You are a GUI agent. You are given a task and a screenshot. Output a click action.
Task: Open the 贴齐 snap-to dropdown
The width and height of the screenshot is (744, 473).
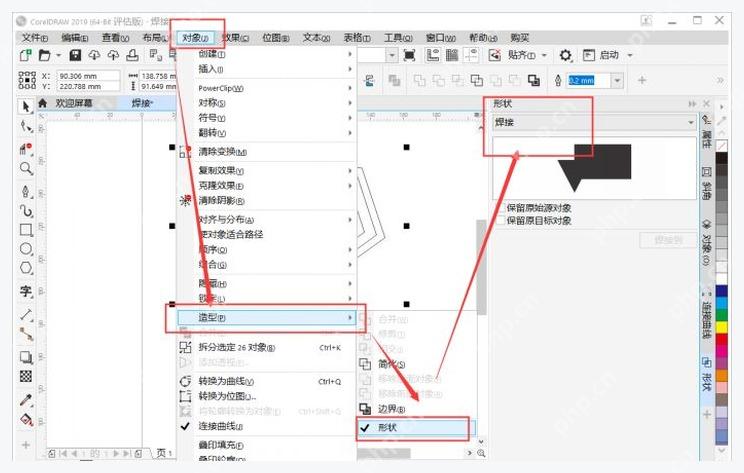click(544, 56)
